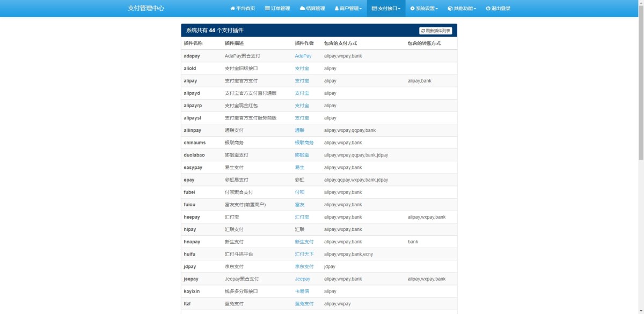Click the 系统共有 44 个支付插件 heading
This screenshot has width=644, height=314.
[x=215, y=31]
